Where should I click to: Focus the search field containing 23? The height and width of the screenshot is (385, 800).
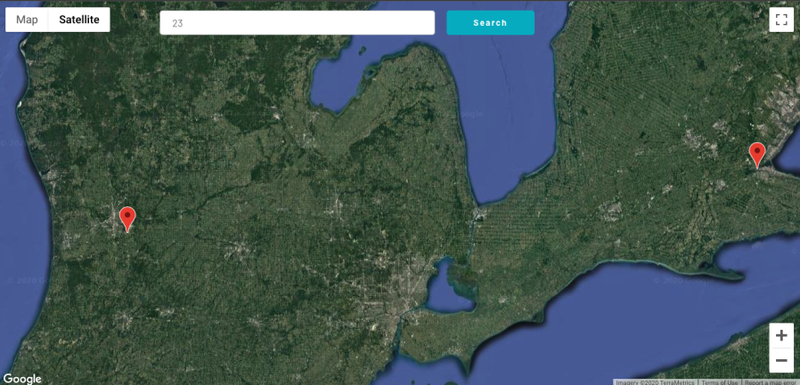[297, 23]
